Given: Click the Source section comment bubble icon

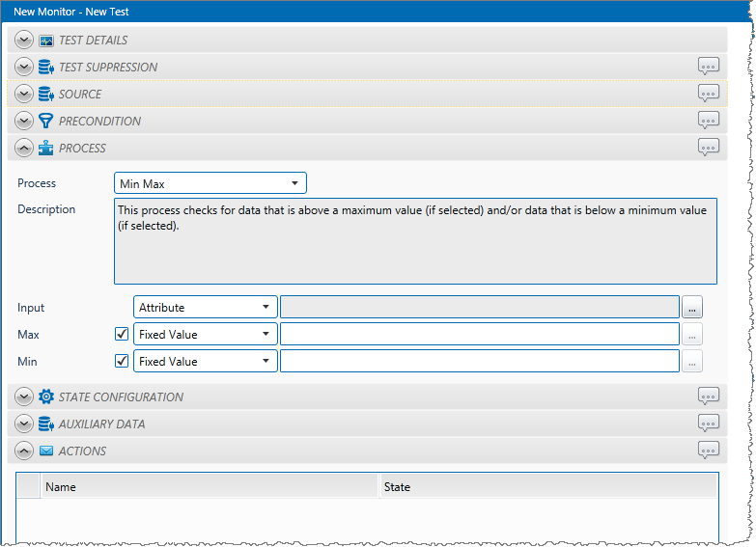Looking at the screenshot, I should click(709, 94).
